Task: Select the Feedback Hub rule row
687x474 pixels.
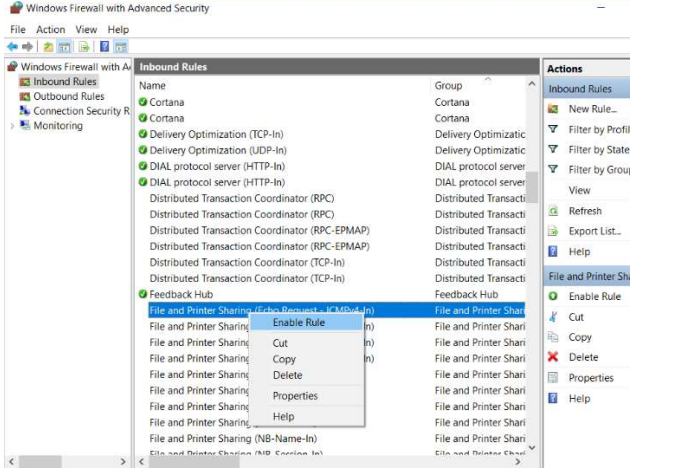Action: [x=332, y=294]
